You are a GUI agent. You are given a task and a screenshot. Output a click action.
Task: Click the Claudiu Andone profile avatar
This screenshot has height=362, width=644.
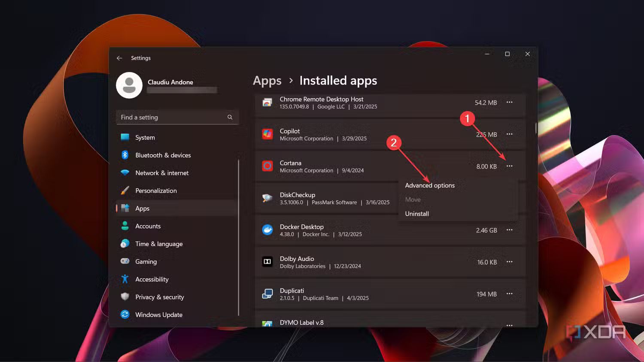pyautogui.click(x=129, y=85)
